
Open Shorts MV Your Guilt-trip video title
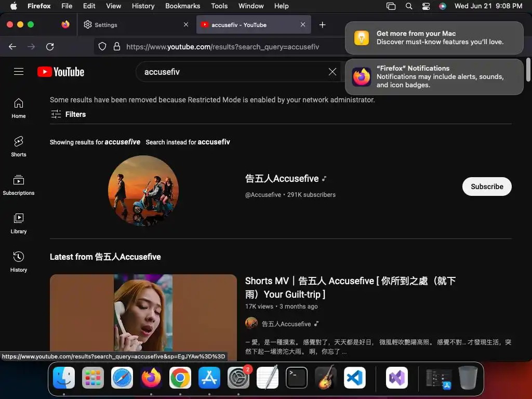pos(350,287)
